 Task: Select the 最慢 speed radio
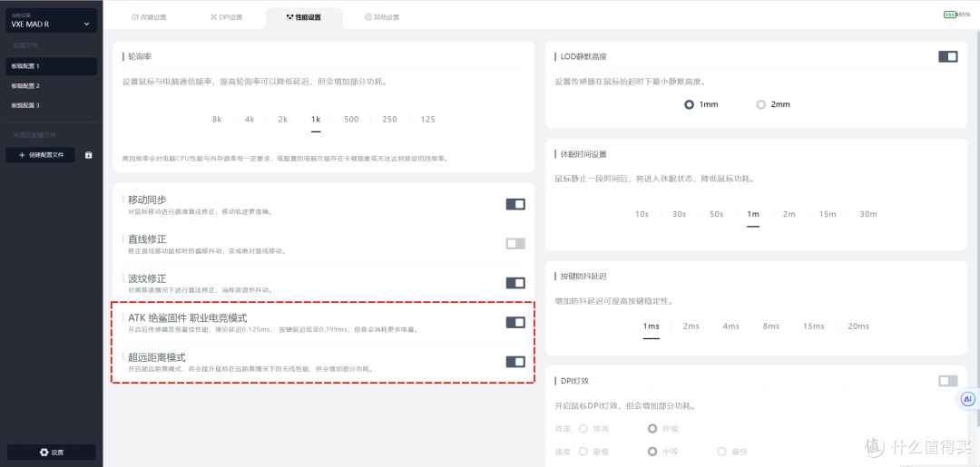583,452
